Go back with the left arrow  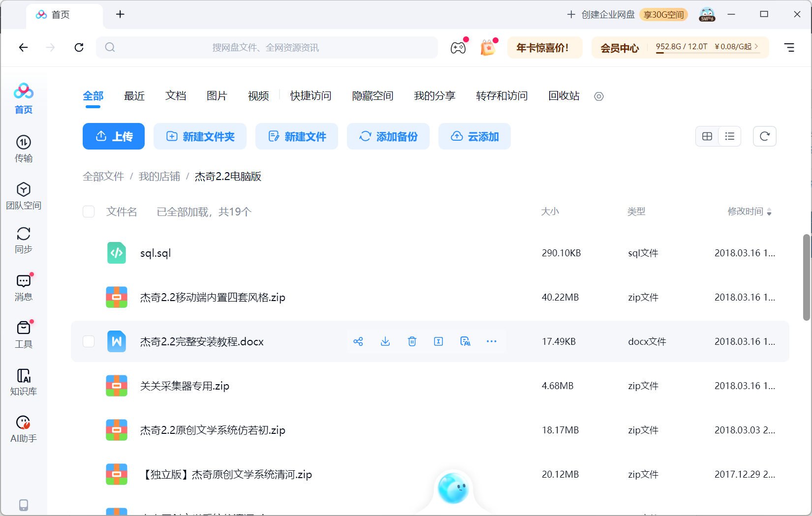23,47
